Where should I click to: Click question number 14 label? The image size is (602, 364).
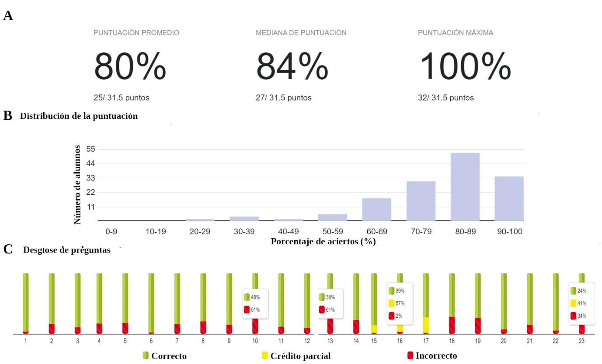pyautogui.click(x=356, y=341)
